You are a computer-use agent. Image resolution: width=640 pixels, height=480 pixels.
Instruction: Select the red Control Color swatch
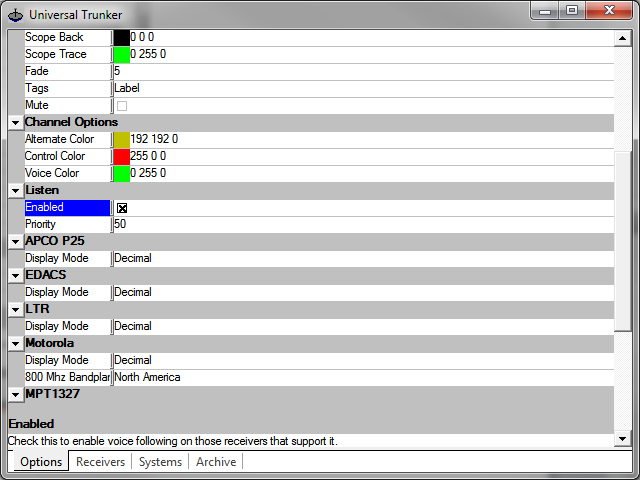(121, 156)
